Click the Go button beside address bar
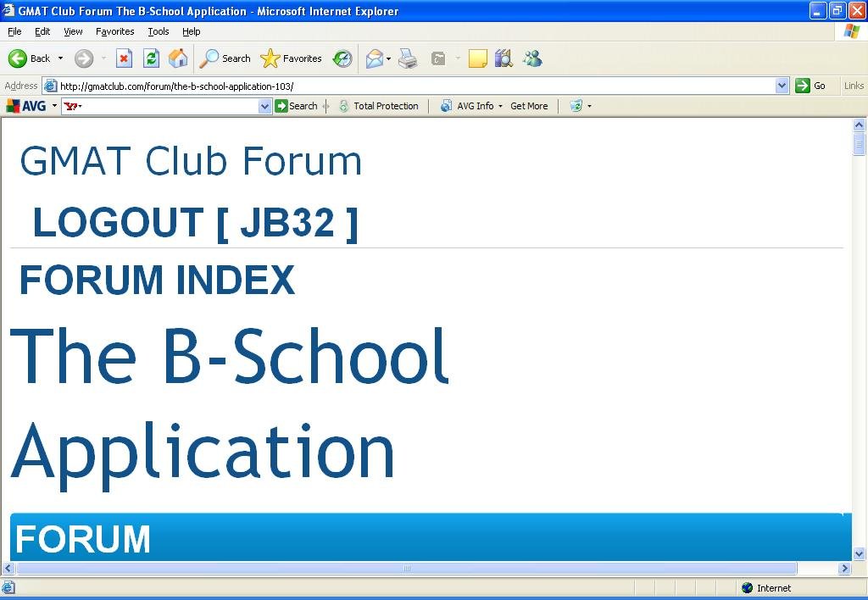The width and height of the screenshot is (868, 600). (x=810, y=86)
